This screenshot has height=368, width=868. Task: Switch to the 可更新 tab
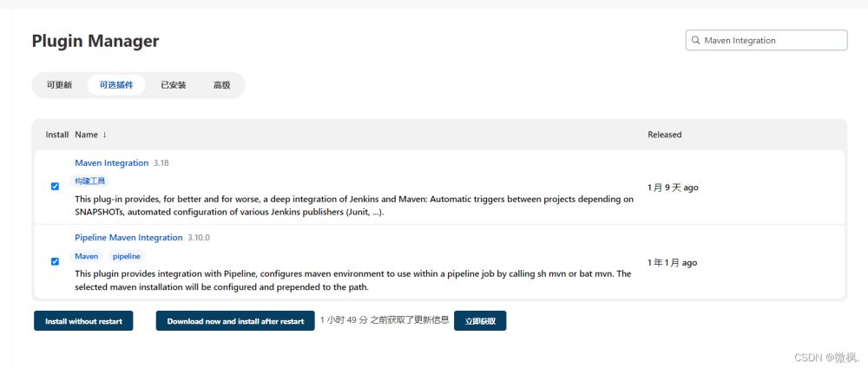coord(59,85)
